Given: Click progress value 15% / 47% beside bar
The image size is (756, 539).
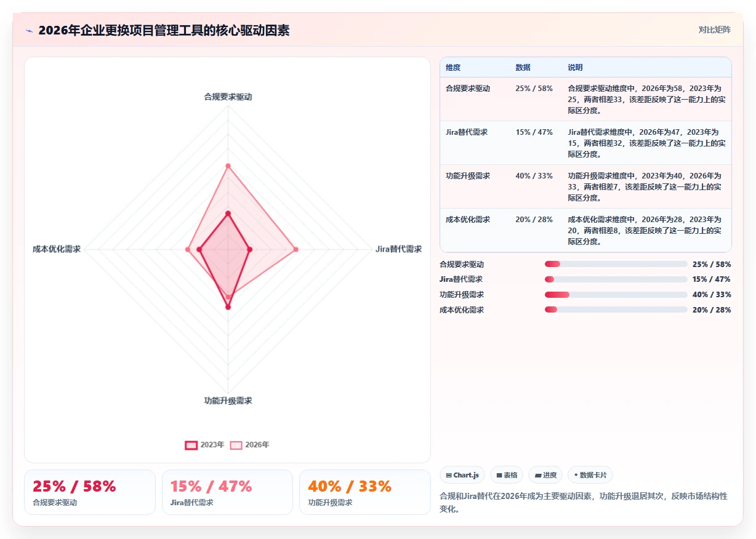Looking at the screenshot, I should 712,279.
